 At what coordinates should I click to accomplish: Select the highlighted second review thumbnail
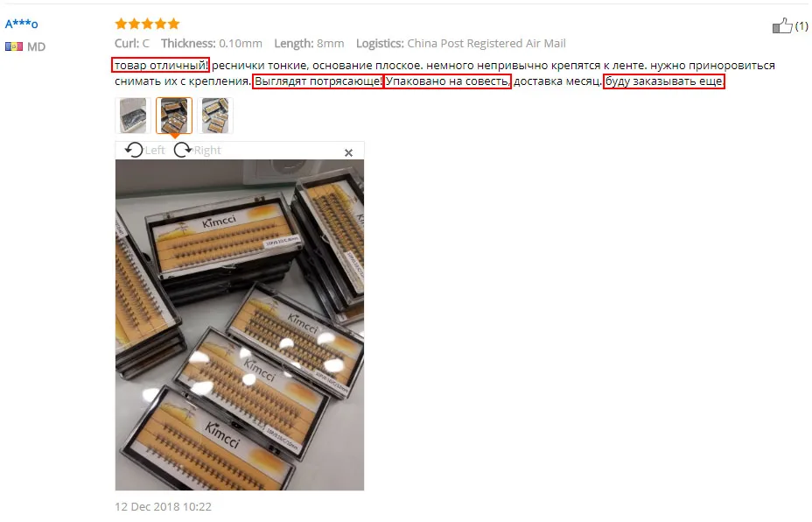pos(174,116)
